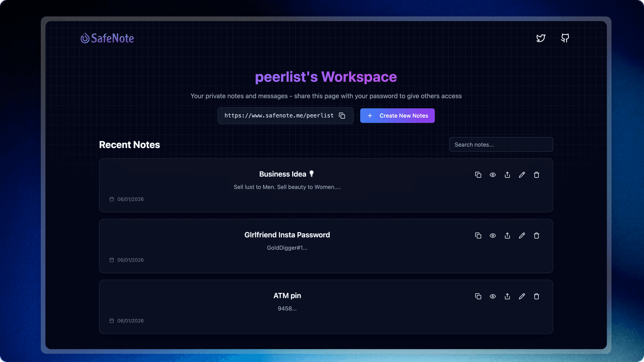Delete the Business Idea note
644x362 pixels.
(x=537, y=175)
